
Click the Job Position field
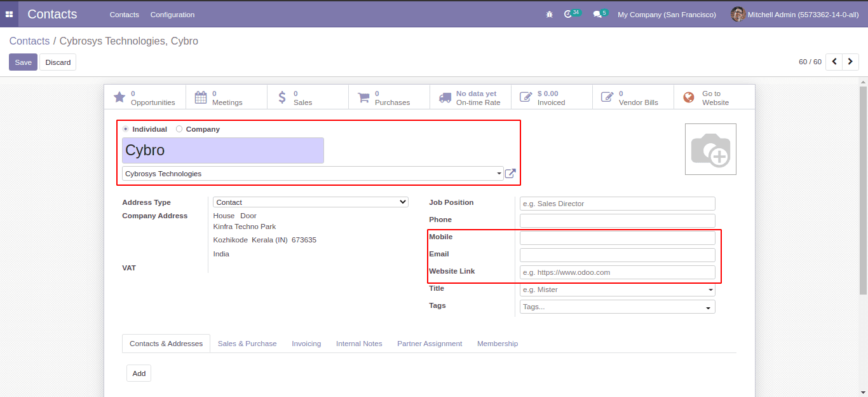click(x=618, y=204)
